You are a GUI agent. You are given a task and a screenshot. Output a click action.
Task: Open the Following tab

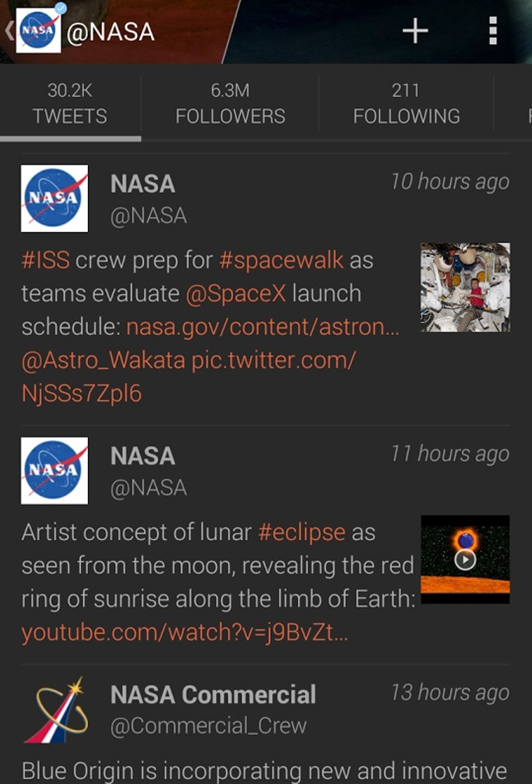coord(406,104)
